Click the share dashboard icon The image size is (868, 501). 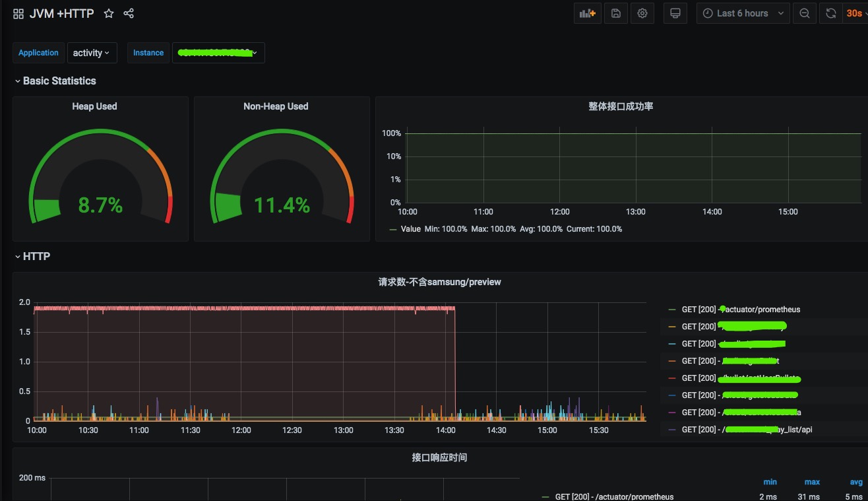click(129, 14)
